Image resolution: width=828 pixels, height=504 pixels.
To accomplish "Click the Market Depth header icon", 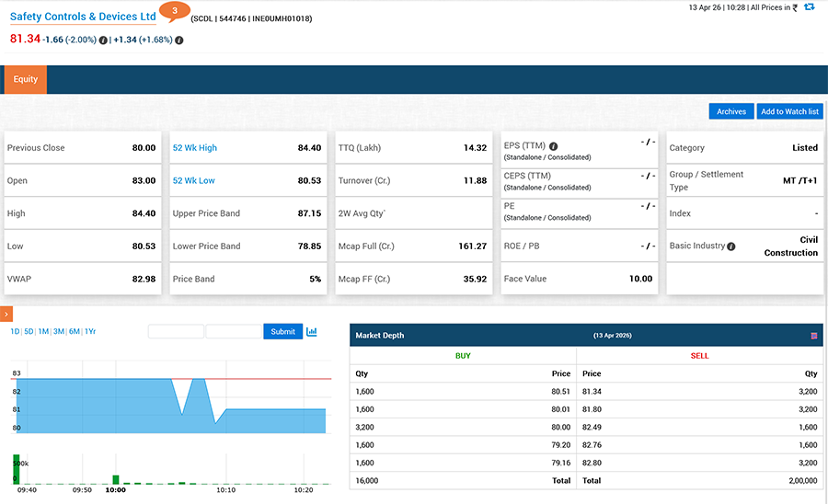I will tap(814, 336).
